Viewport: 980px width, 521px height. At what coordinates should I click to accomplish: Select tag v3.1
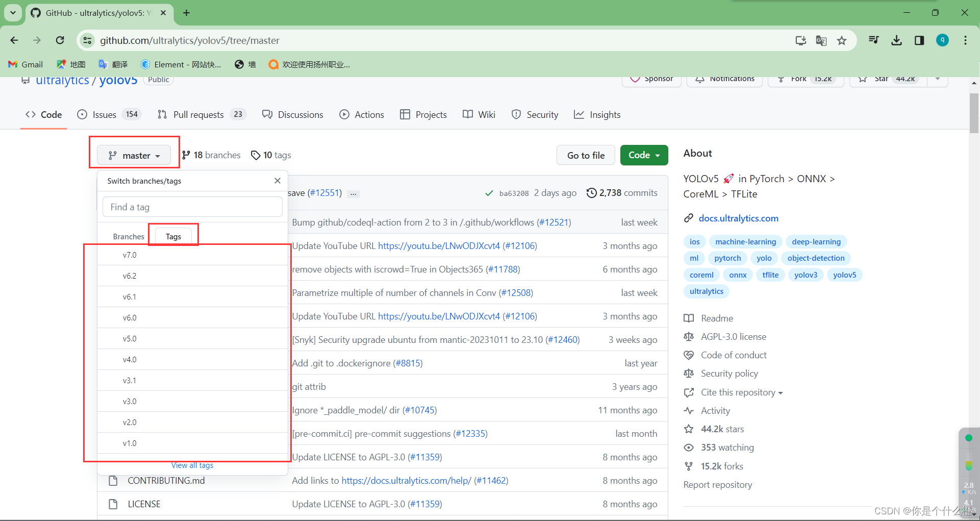192,380
